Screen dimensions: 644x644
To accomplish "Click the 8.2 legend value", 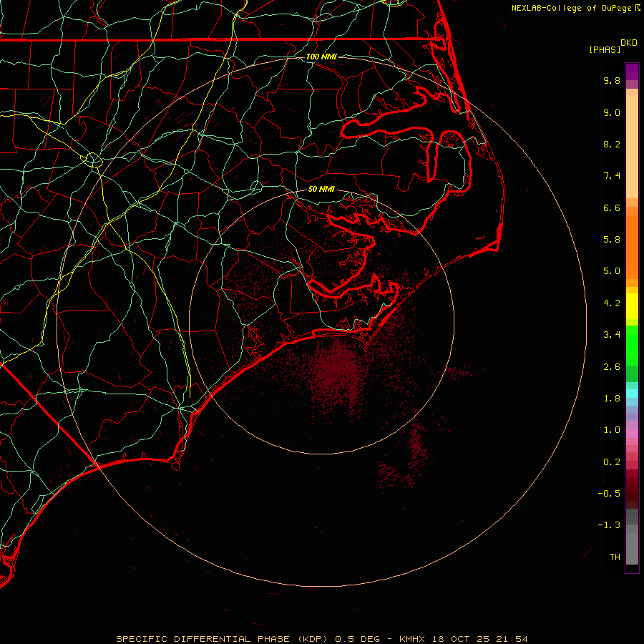I will click(x=612, y=144).
